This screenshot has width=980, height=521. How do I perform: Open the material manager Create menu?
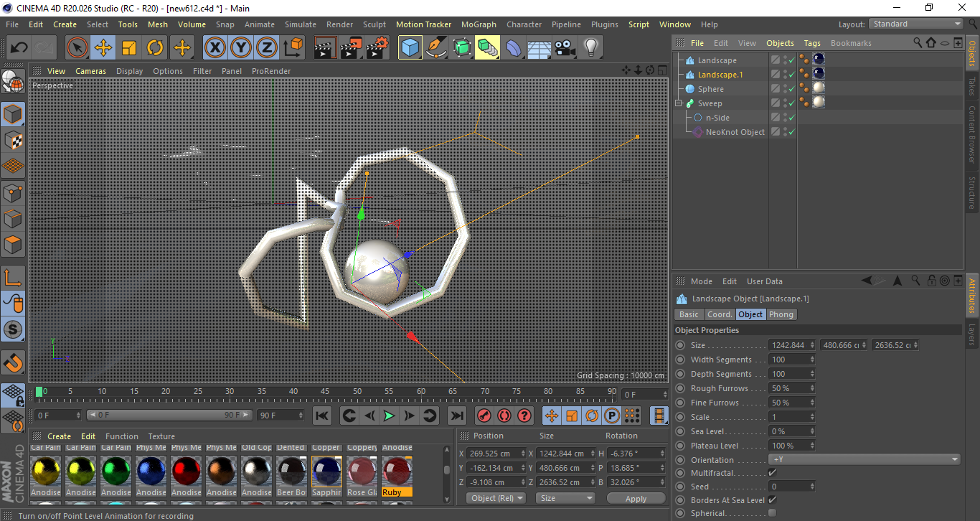[x=59, y=436]
